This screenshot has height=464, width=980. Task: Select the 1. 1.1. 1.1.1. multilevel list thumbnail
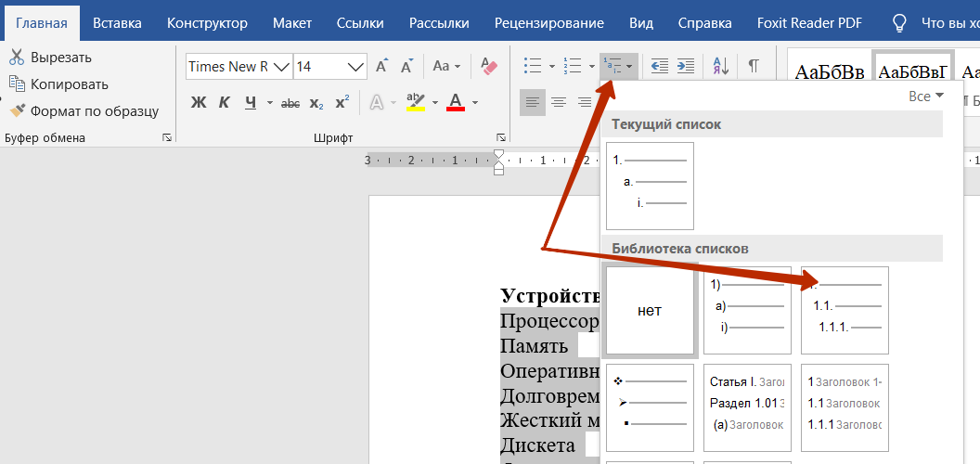tap(845, 310)
